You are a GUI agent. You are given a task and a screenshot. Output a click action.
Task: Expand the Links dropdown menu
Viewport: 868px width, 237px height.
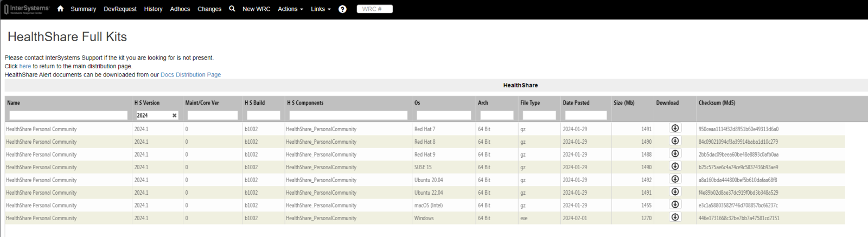(x=321, y=9)
